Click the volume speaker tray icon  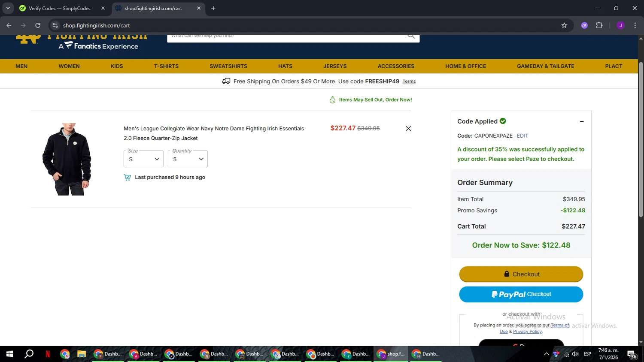coord(575,354)
